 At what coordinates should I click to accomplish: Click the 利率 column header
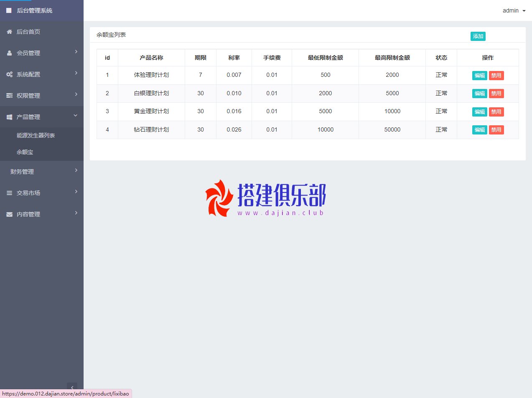click(234, 58)
